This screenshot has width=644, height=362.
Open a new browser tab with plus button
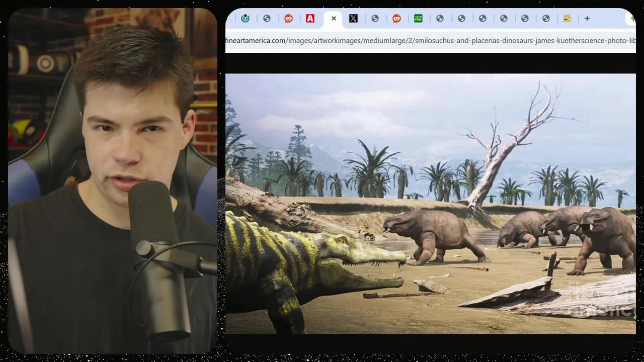click(x=587, y=19)
